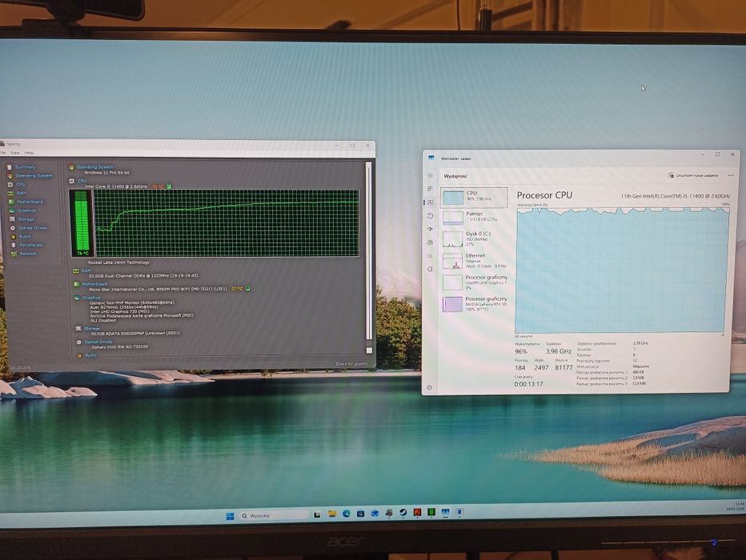
Task: Switch to Task Manager taskbar icon
Action: 445,512
